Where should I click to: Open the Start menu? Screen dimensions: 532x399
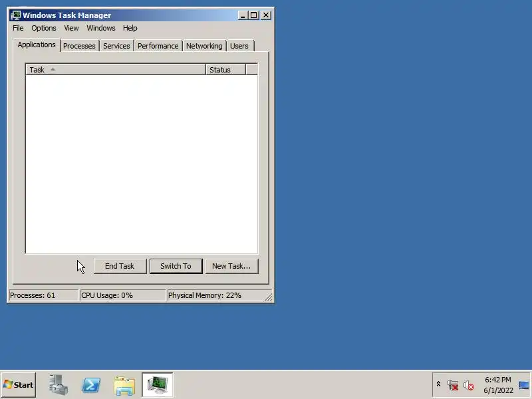pyautogui.click(x=19, y=385)
